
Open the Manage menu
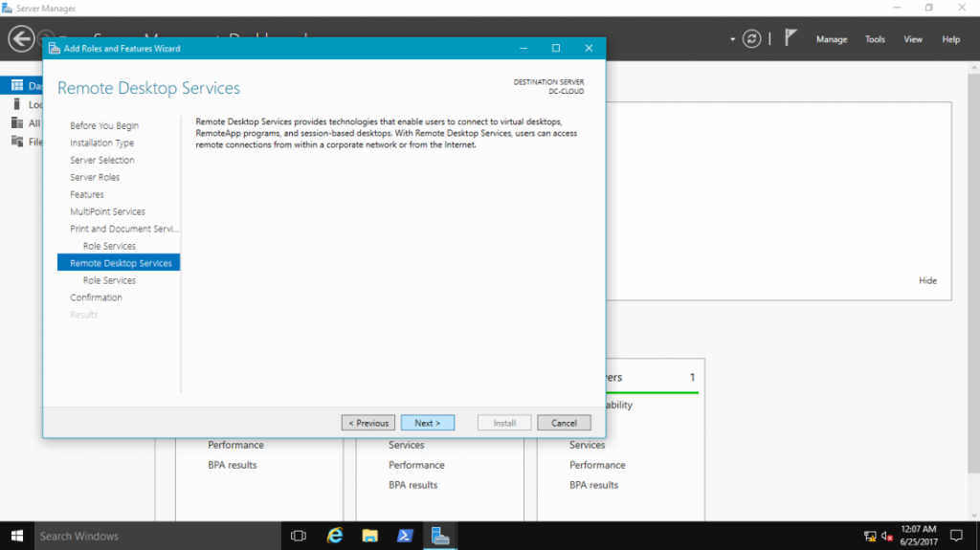tap(831, 39)
